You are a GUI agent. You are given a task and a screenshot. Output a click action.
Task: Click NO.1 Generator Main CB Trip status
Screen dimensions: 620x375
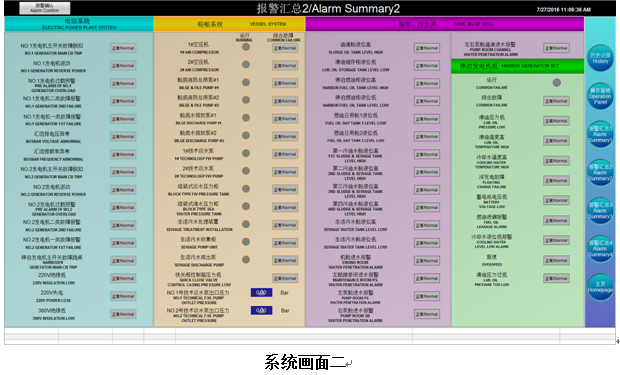123,48
